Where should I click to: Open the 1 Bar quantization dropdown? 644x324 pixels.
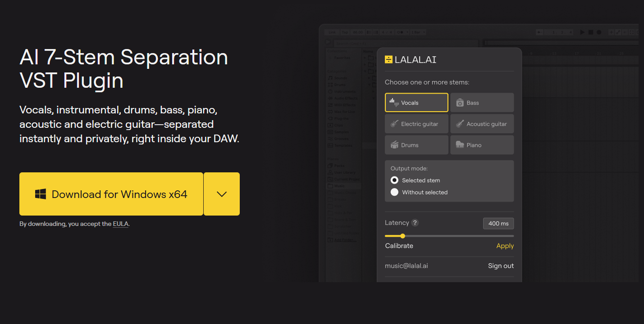pyautogui.click(x=418, y=32)
